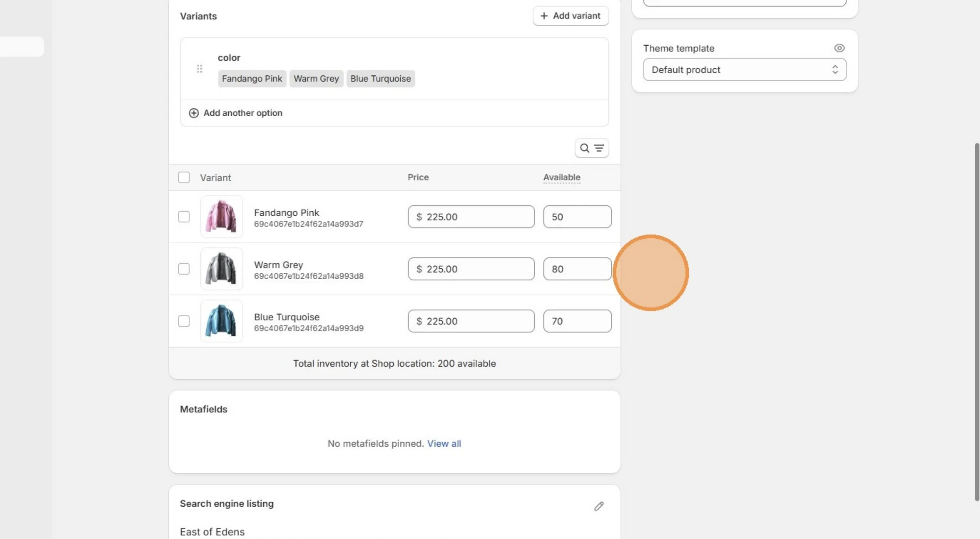This screenshot has height=539, width=980.
Task: Open the Fandango Pink jacket thumbnail
Action: [222, 217]
